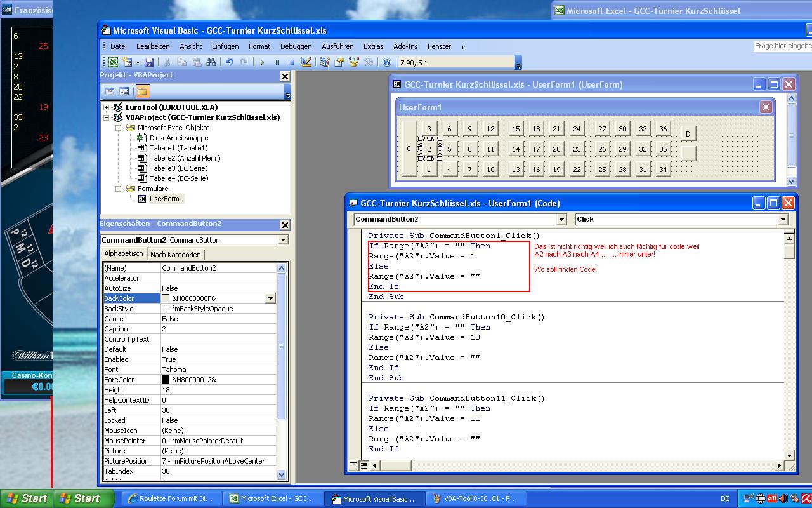Open Roulette Forum taskbar button
The width and height of the screenshot is (812, 508).
[171, 498]
